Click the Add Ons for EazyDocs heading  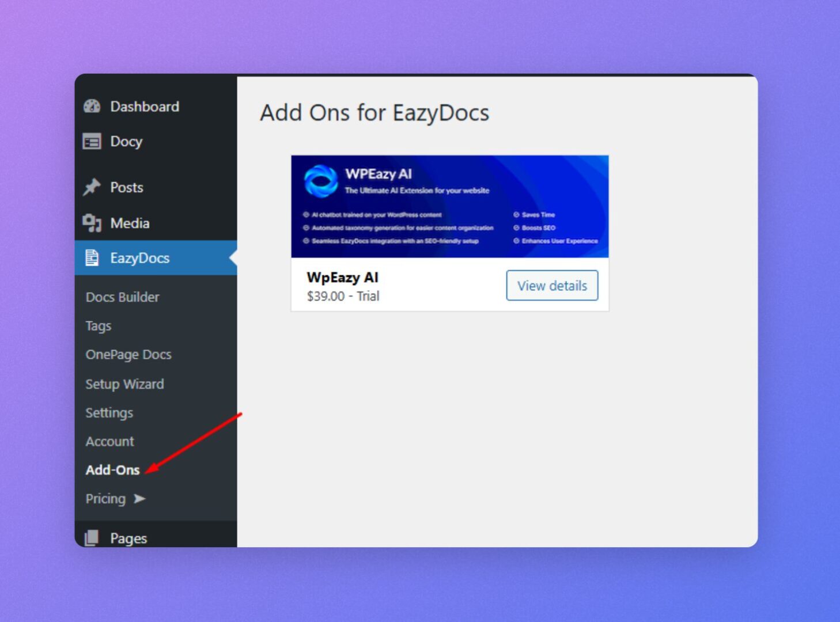(374, 113)
